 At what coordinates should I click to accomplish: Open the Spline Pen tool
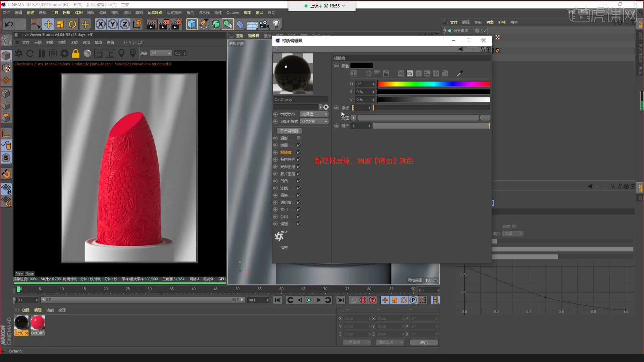(204, 24)
